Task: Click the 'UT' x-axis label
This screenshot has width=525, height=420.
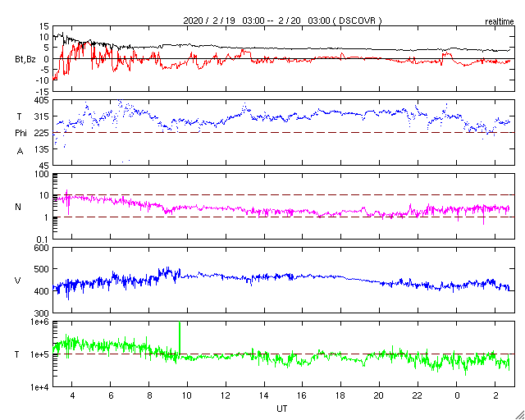Action: click(x=282, y=409)
